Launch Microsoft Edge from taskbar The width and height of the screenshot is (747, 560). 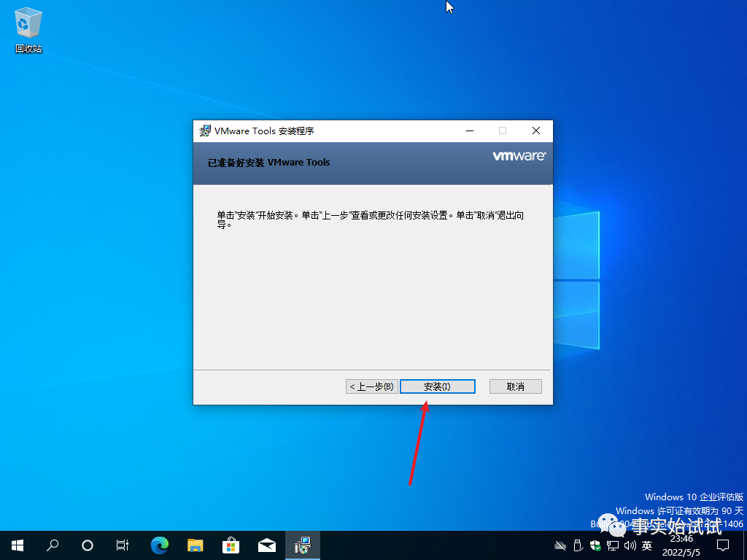[160, 545]
